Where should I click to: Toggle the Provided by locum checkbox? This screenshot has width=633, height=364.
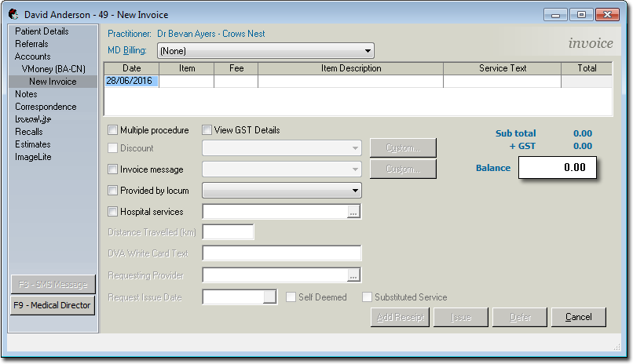113,191
